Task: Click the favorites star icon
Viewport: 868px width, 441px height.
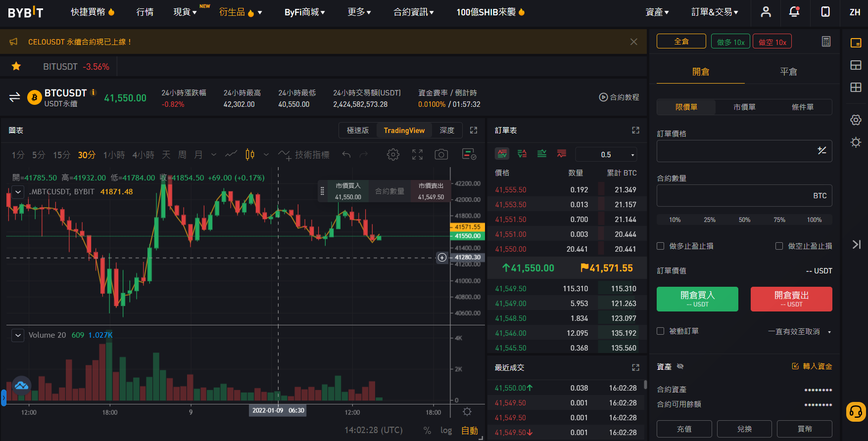Action: (x=16, y=66)
